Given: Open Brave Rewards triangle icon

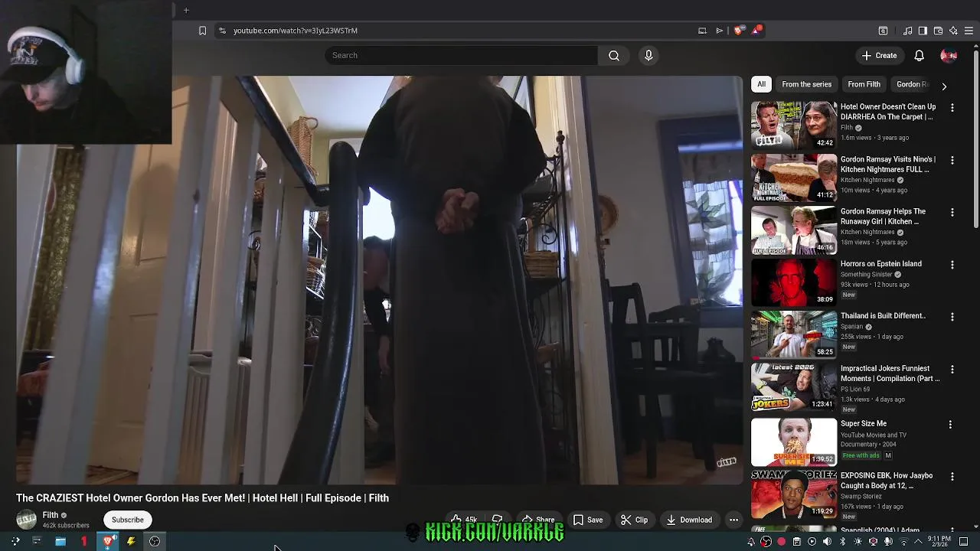Looking at the screenshot, I should coord(756,31).
